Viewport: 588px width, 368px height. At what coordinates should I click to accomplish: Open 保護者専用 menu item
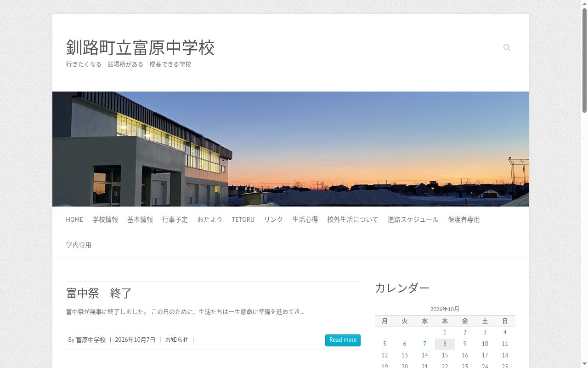click(x=464, y=220)
